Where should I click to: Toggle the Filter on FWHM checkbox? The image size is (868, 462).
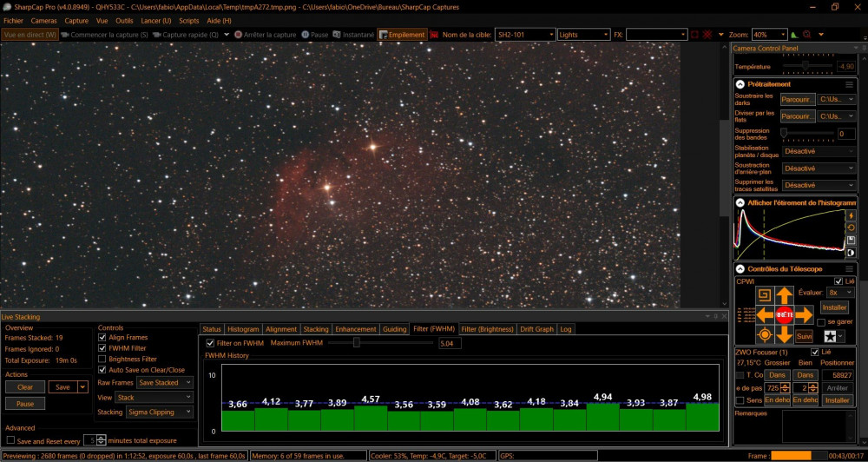[x=210, y=343]
